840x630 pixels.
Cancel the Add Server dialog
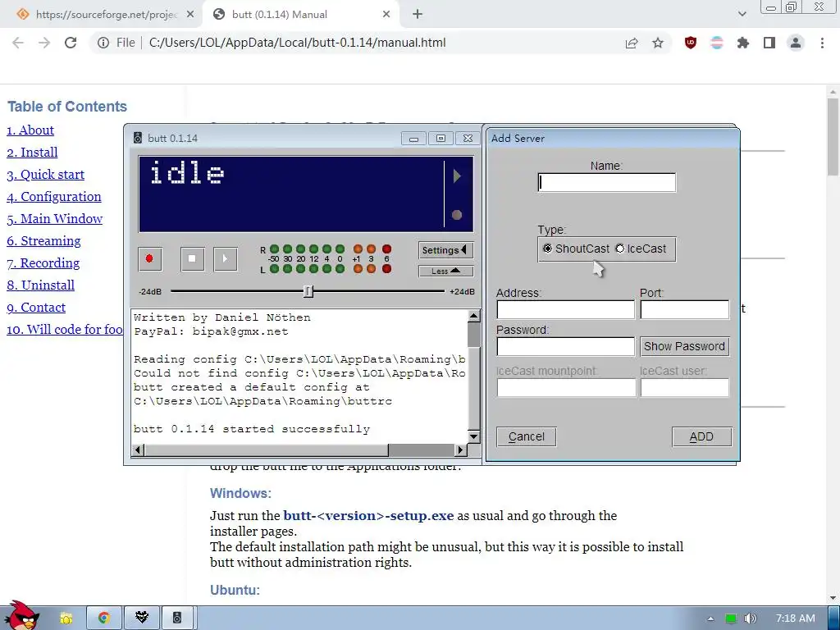pyautogui.click(x=526, y=436)
